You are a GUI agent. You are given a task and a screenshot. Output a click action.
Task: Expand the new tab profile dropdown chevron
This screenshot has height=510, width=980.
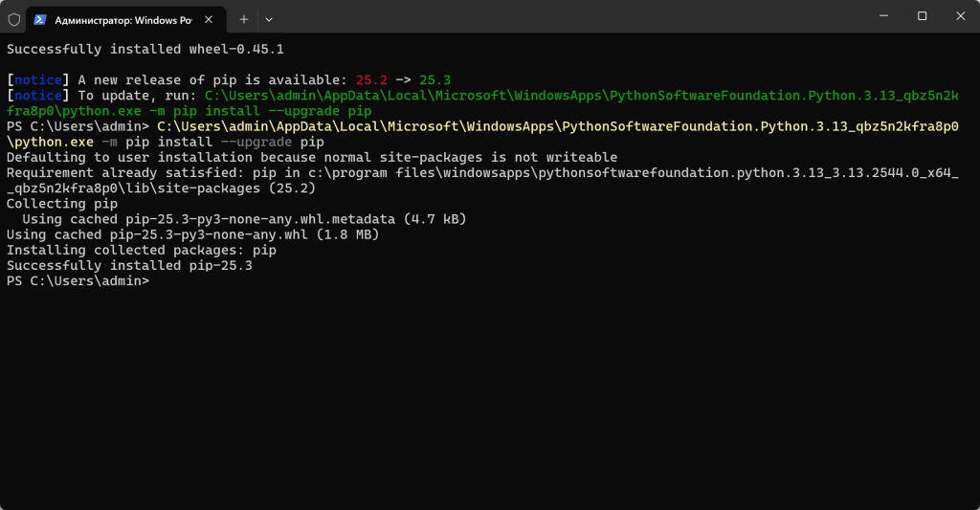pos(269,18)
